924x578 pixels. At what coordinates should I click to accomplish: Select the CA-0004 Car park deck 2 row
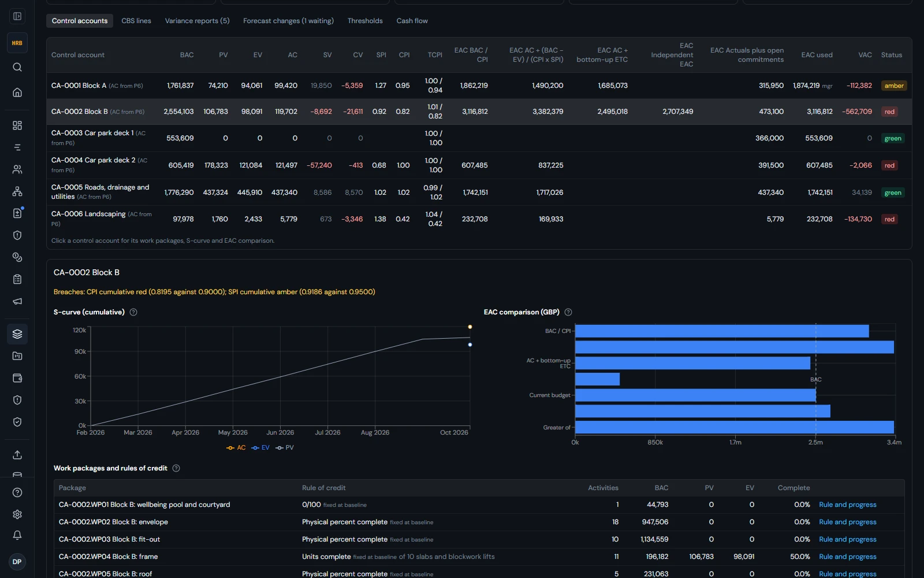[x=479, y=165]
